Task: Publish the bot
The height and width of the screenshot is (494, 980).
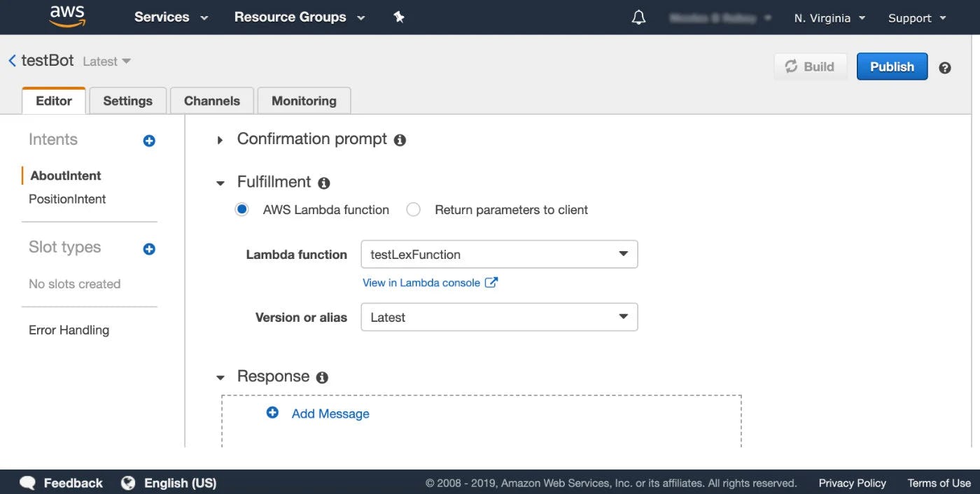Action: click(891, 66)
